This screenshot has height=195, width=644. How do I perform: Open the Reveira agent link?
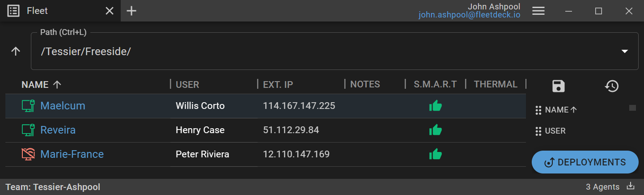[x=58, y=130]
